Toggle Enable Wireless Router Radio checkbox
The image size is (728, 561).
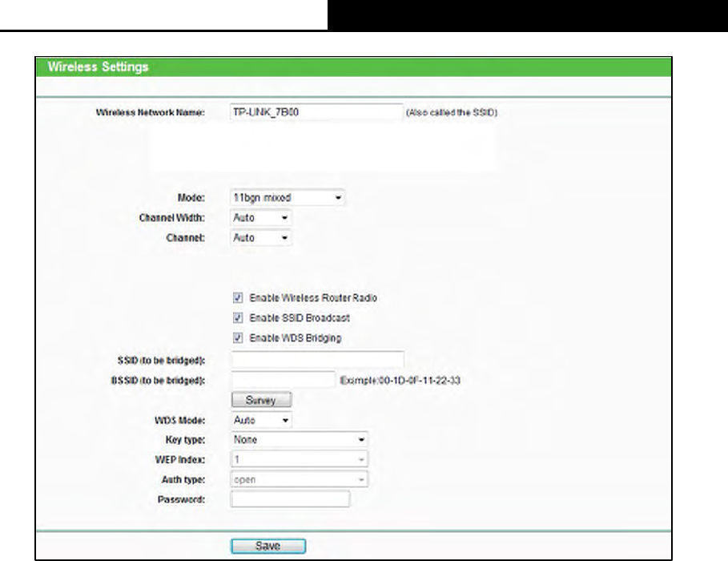pyautogui.click(x=238, y=298)
